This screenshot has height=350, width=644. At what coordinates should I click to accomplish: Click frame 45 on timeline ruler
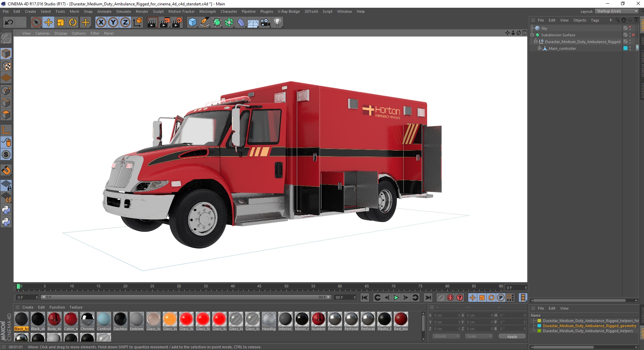pyautogui.click(x=259, y=287)
